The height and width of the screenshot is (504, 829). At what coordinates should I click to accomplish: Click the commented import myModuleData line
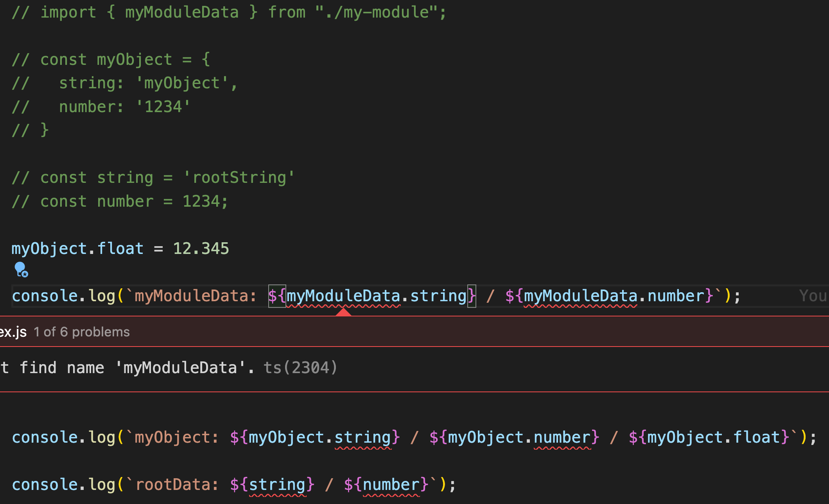pyautogui.click(x=229, y=13)
